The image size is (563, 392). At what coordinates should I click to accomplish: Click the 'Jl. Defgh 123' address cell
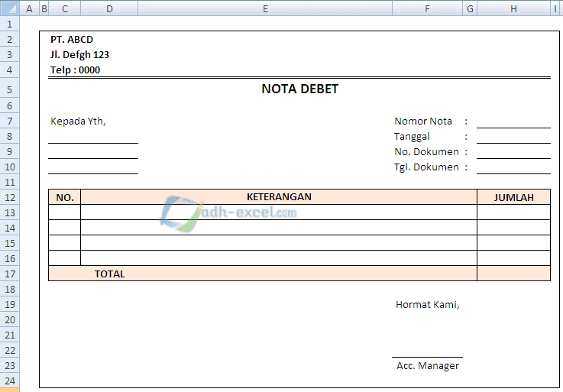(79, 54)
